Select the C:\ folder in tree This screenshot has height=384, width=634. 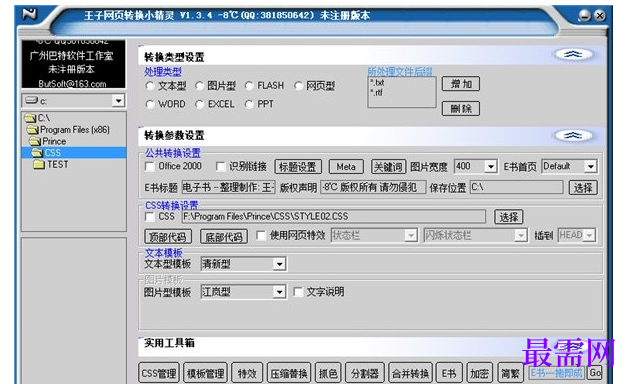click(37, 118)
